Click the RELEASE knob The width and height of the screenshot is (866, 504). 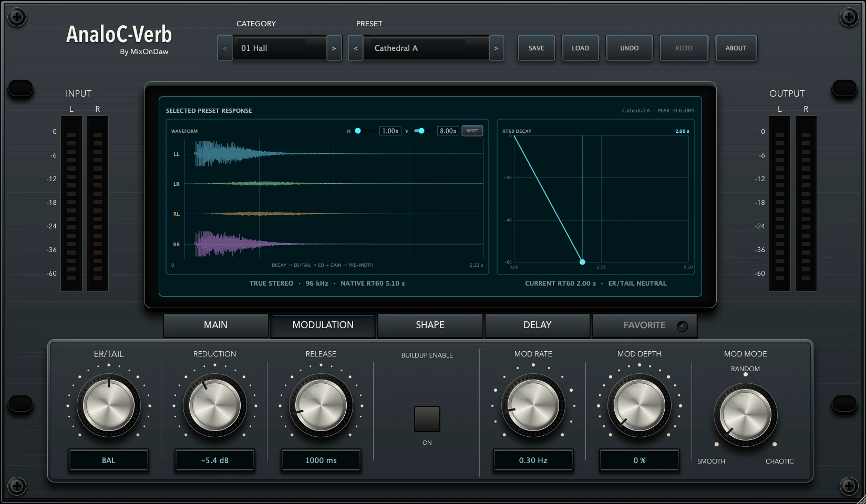[321, 406]
